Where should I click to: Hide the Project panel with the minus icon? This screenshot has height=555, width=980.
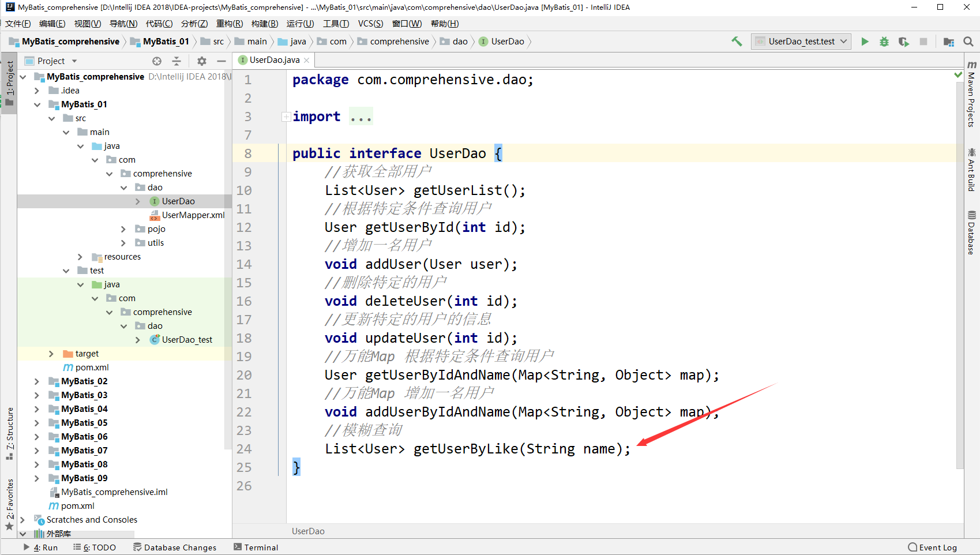tap(221, 61)
